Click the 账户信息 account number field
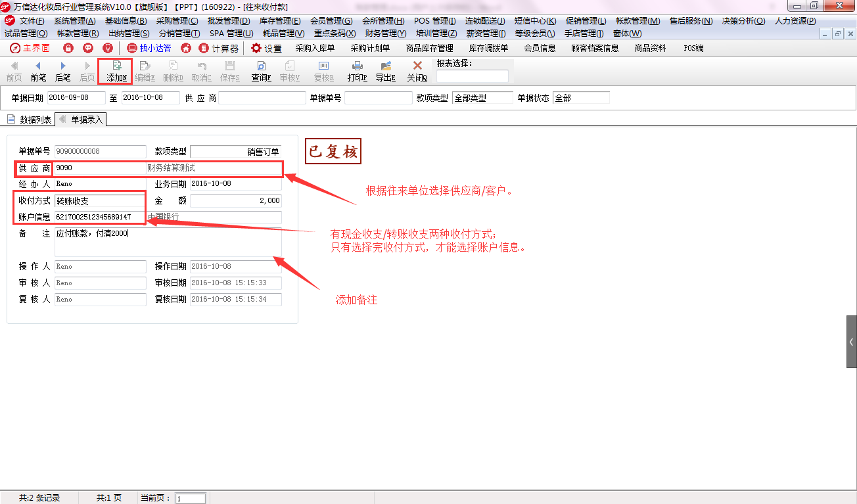The height and width of the screenshot is (504, 857). point(100,217)
